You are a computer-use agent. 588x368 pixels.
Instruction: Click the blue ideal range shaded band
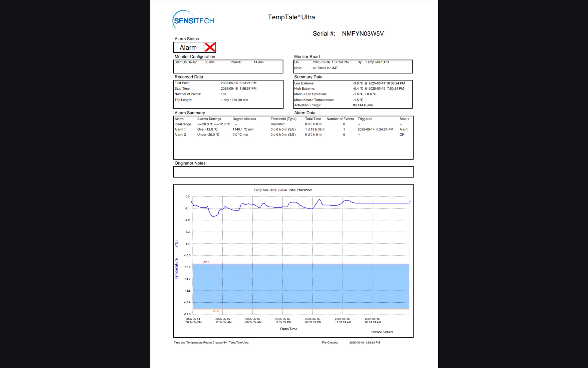coord(301,286)
